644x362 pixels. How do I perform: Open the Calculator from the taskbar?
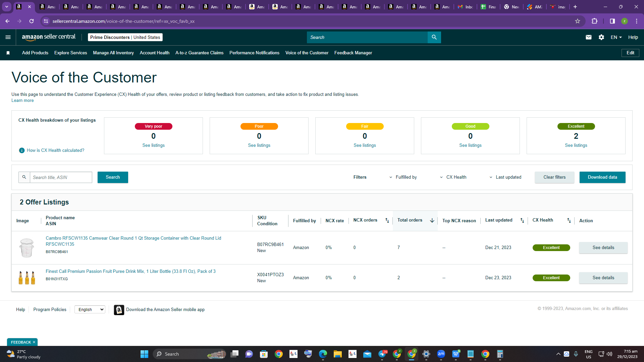[500, 354]
